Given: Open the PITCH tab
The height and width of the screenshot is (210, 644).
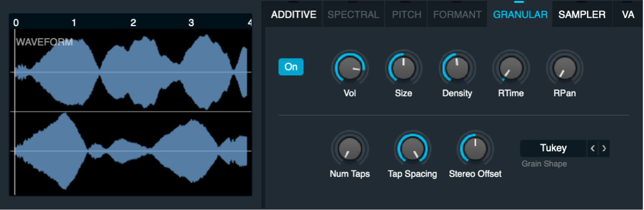Looking at the screenshot, I should click(x=406, y=14).
